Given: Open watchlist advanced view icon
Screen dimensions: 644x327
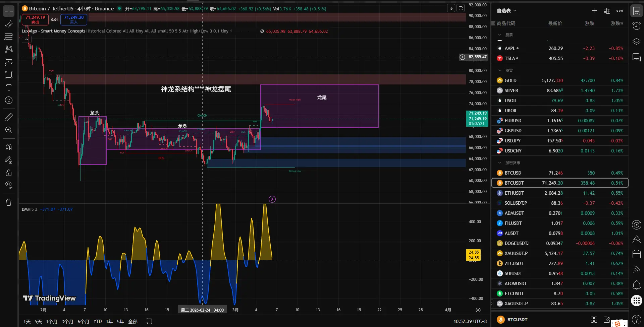Looking at the screenshot, I should tap(607, 11).
